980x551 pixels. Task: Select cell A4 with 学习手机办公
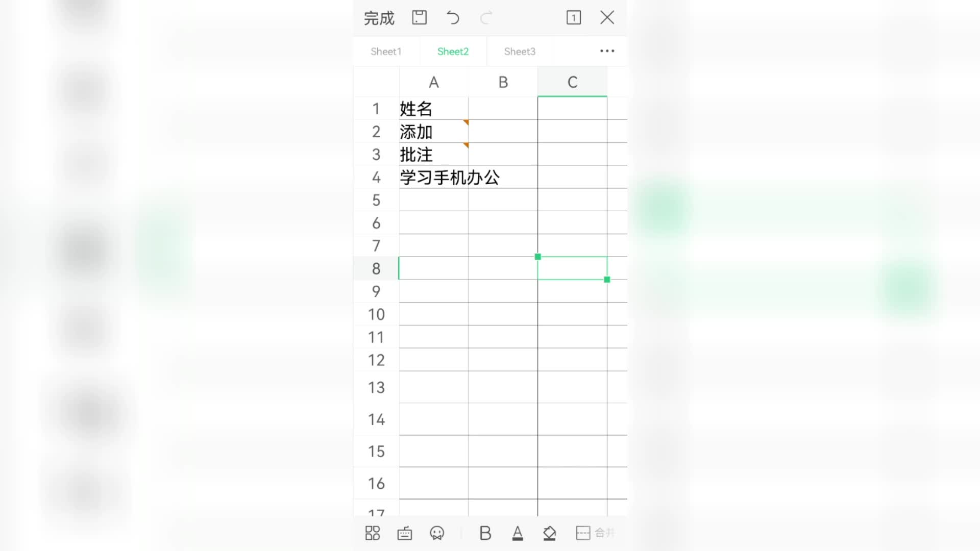(x=433, y=177)
